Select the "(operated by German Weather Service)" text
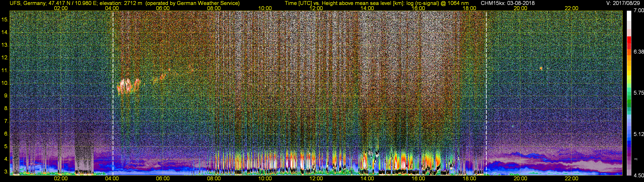 point(192,3)
